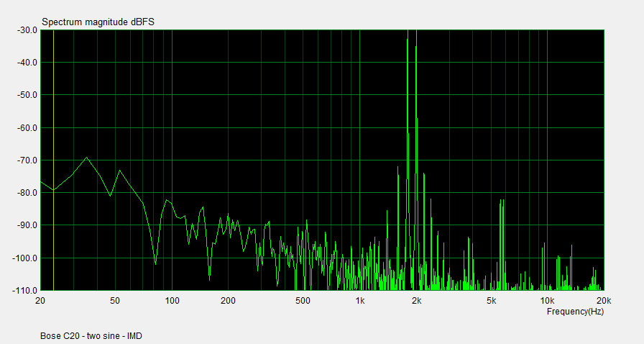
Task: Click the 20 frequency axis label
Action: click(40, 301)
